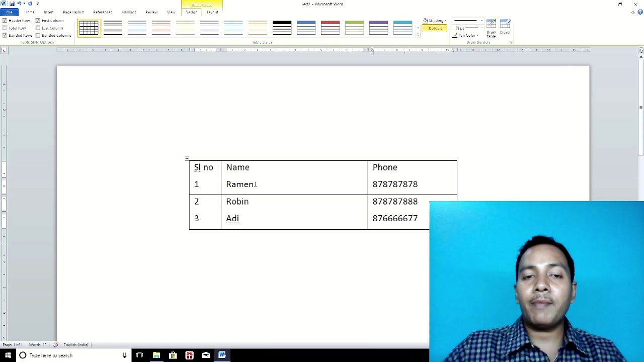Image resolution: width=644 pixels, height=362 pixels.
Task: Open the Draw Borders dialog launcher
Action: click(x=511, y=42)
